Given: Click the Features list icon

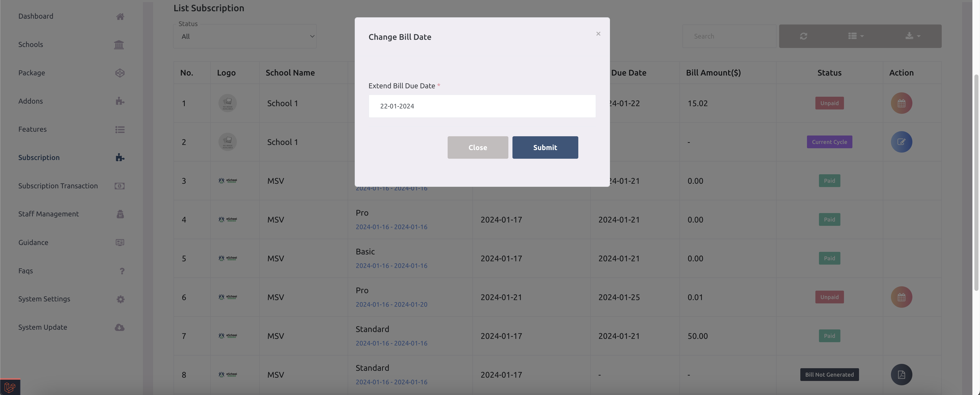Looking at the screenshot, I should 120,129.
